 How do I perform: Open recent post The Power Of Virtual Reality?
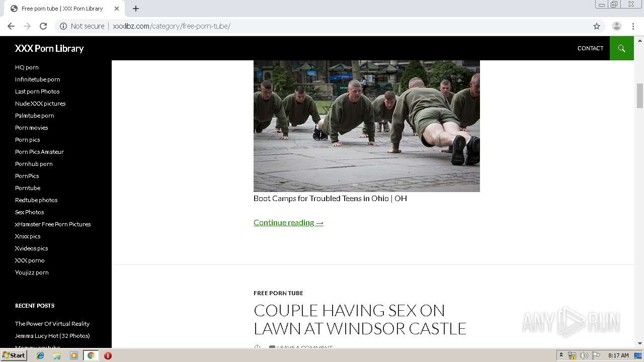52,324
